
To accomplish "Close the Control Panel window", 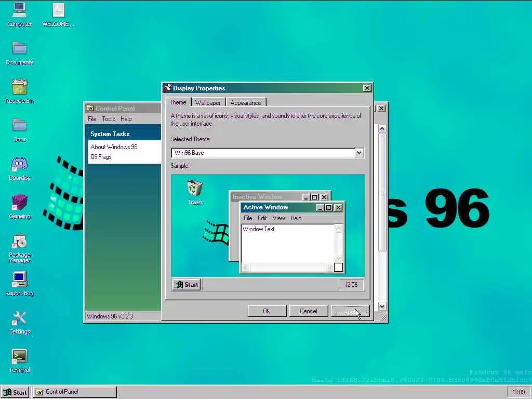I will pyautogui.click(x=382, y=108).
